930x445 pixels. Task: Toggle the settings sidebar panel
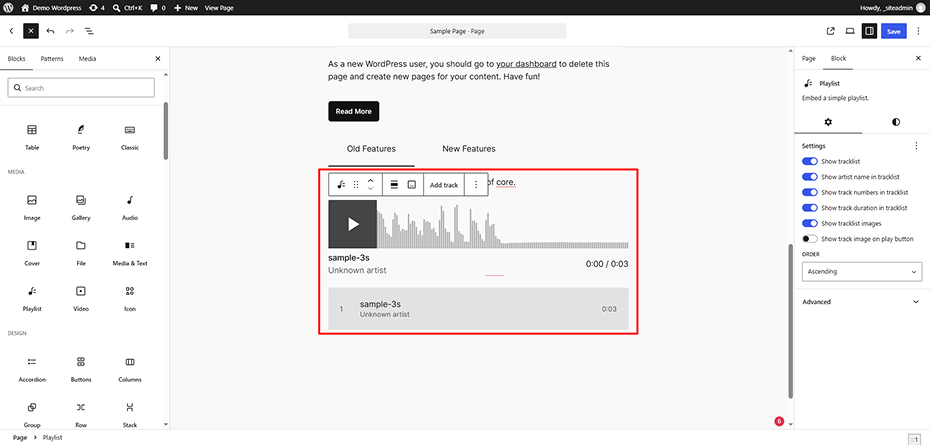870,31
